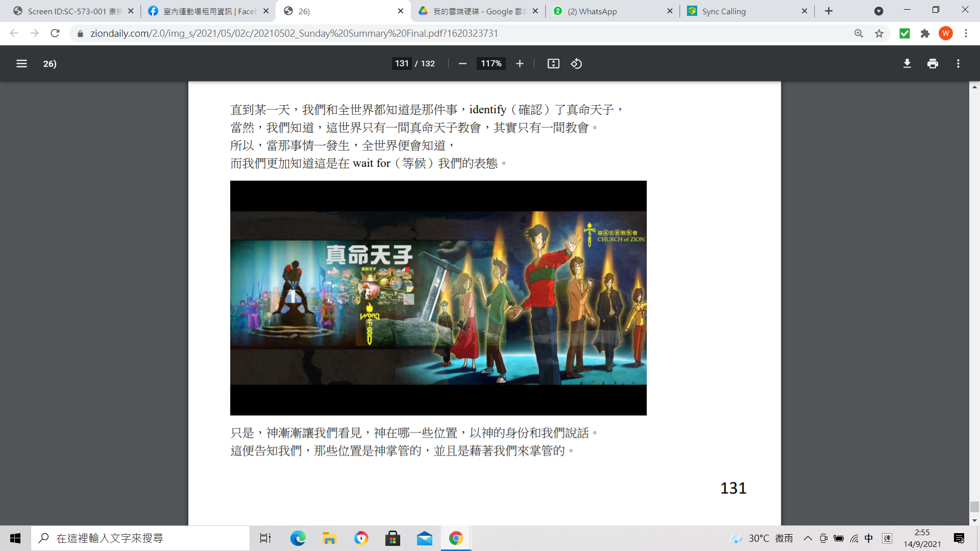The width and height of the screenshot is (980, 551).
Task: Close the Screen ID:SC-573-001 tab
Action: pos(131,11)
